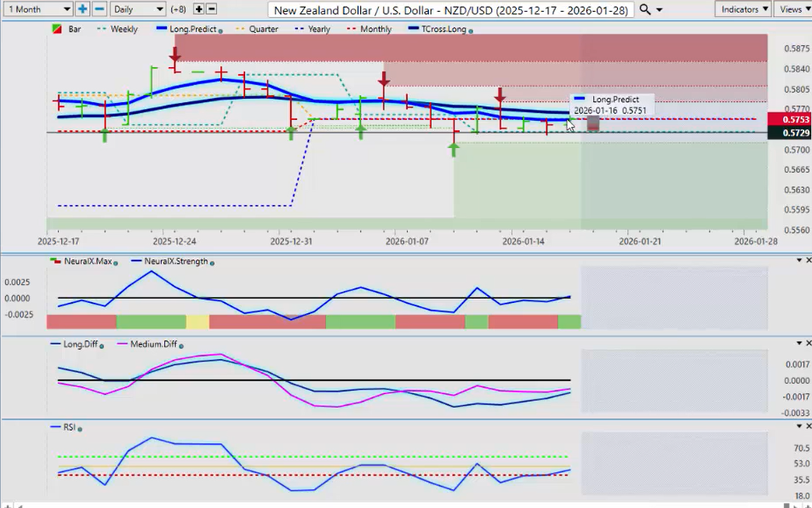Image resolution: width=812 pixels, height=508 pixels.
Task: Open the 1 Month range dropdown
Action: point(39,9)
